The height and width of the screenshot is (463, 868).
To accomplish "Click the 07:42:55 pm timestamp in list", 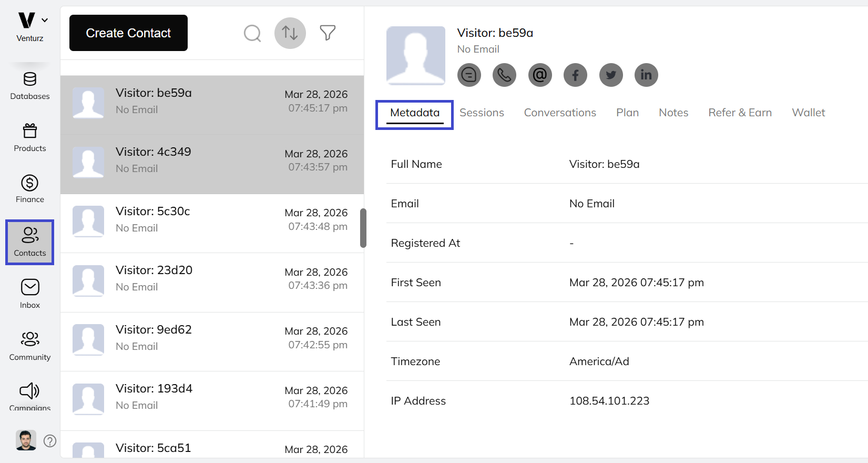I will [x=318, y=345].
